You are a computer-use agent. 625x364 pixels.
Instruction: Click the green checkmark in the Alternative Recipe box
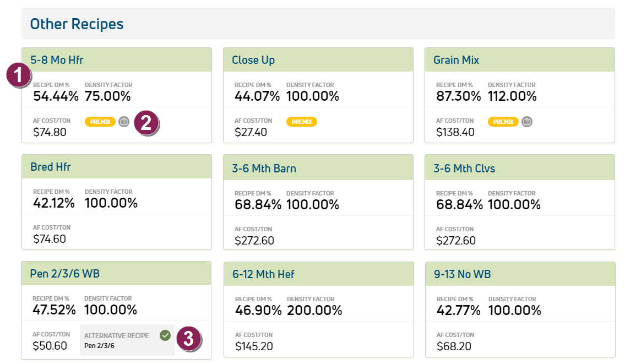pyautogui.click(x=165, y=335)
